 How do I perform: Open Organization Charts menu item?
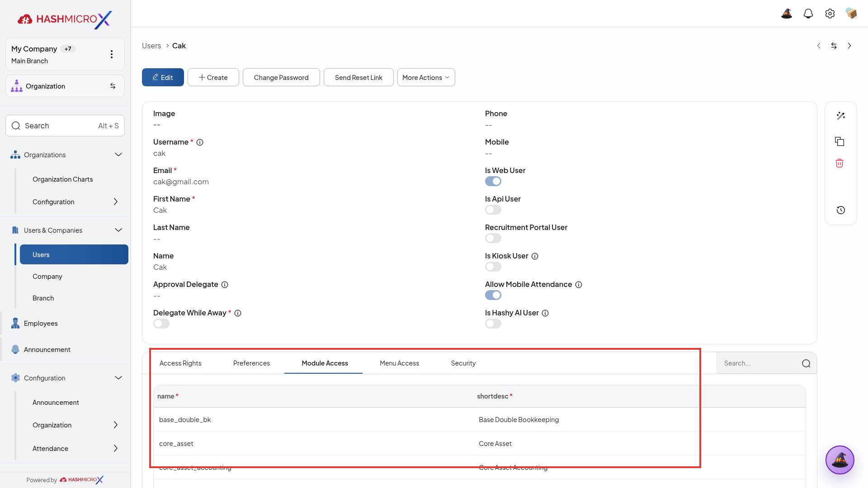tap(63, 179)
